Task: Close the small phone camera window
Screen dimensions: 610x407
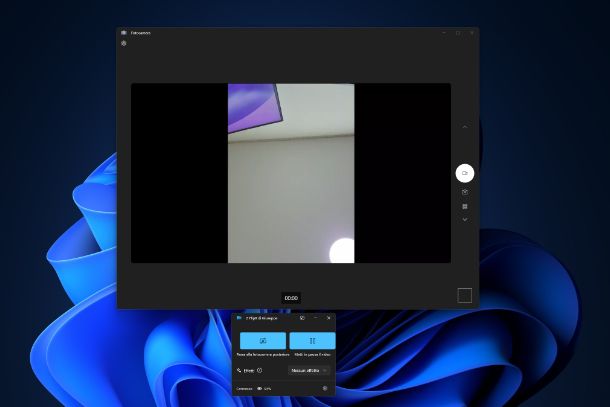Action: (x=329, y=318)
